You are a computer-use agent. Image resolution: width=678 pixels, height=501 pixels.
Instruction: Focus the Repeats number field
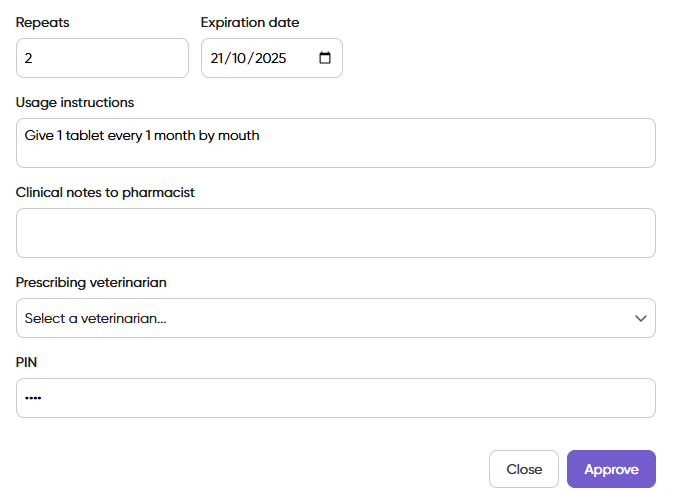[102, 58]
